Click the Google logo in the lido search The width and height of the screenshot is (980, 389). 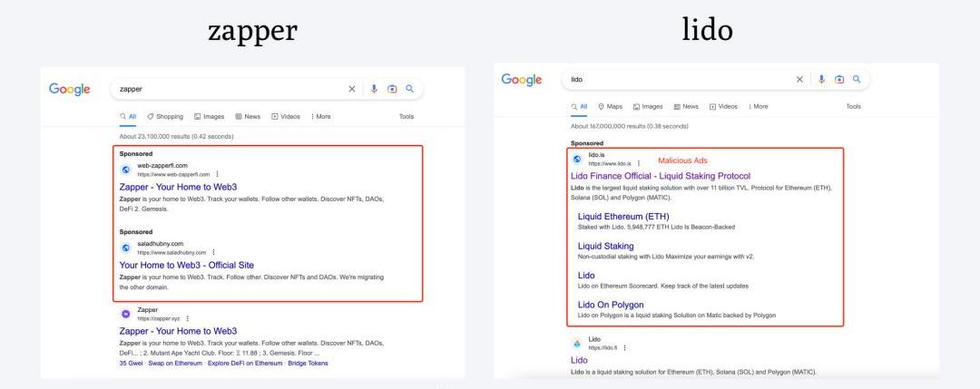pos(521,80)
